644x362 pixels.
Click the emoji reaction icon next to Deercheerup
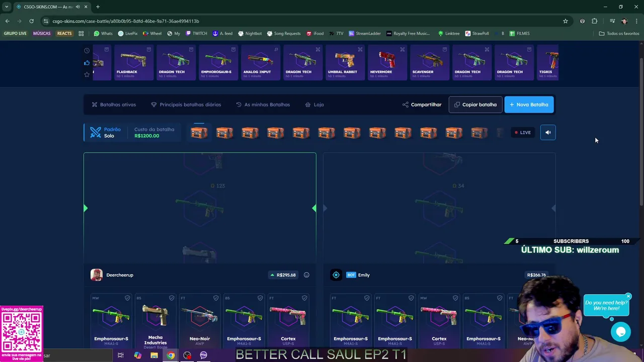pyautogui.click(x=306, y=275)
